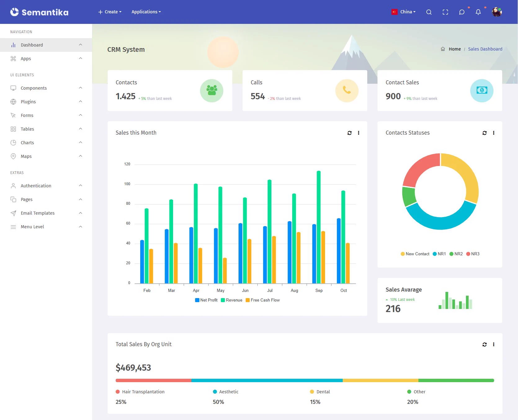Open Charts in the sidebar
The width and height of the screenshot is (518, 420).
pyautogui.click(x=46, y=143)
